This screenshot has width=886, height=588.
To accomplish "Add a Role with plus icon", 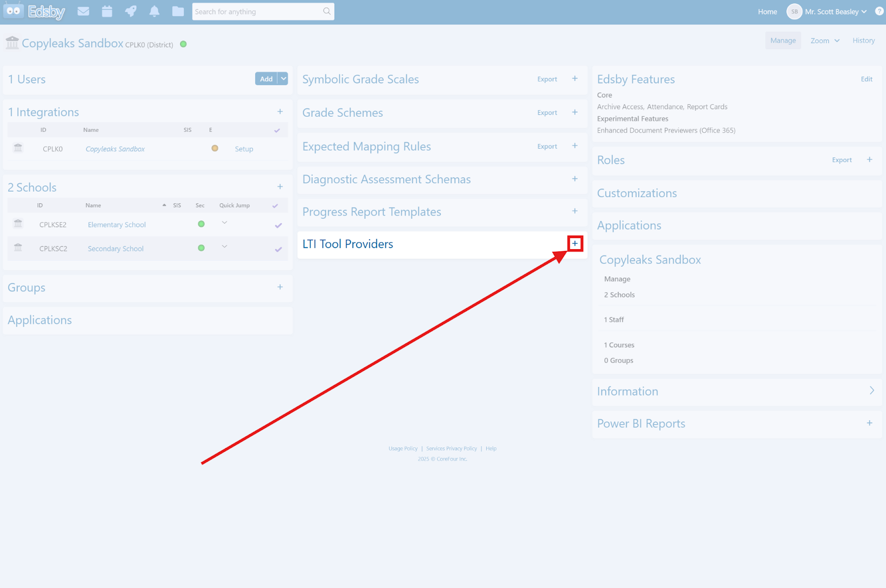I will click(869, 159).
